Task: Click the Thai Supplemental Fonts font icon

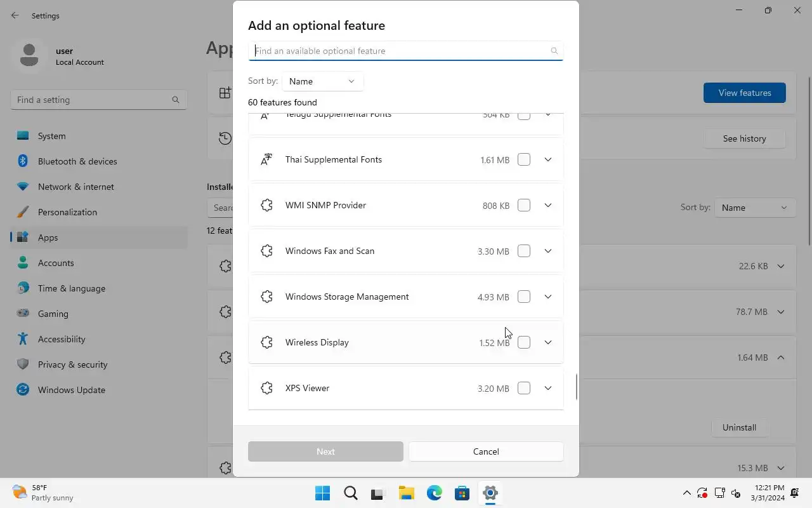Action: pos(266,159)
